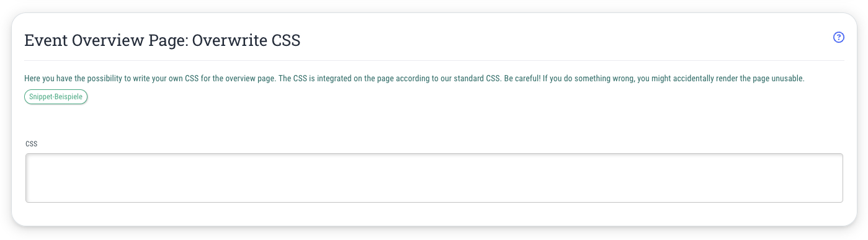Image resolution: width=868 pixels, height=240 pixels.
Task: Place cursor in the empty CSS box
Action: (434, 178)
